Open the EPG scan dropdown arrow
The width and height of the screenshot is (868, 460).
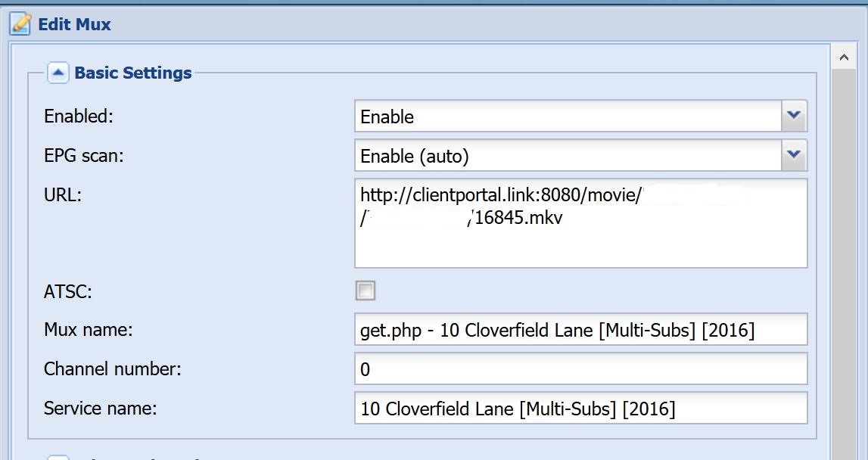click(794, 155)
